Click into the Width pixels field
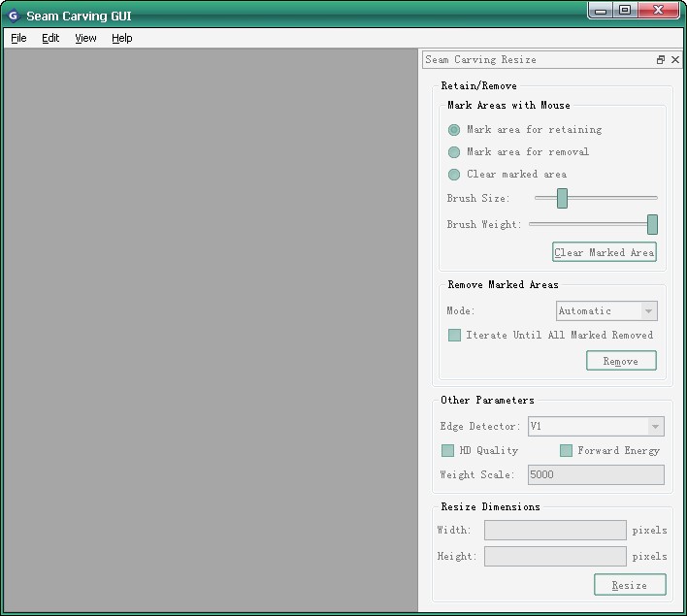687x616 pixels. pyautogui.click(x=555, y=530)
